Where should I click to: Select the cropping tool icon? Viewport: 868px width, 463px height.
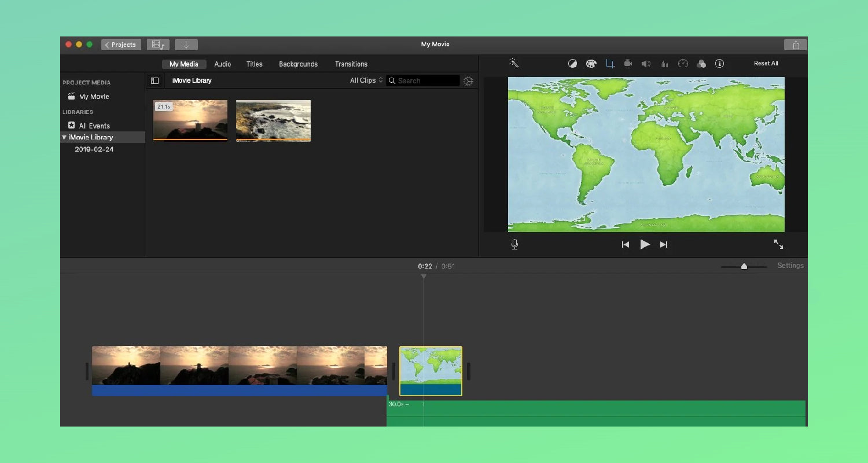tap(610, 64)
